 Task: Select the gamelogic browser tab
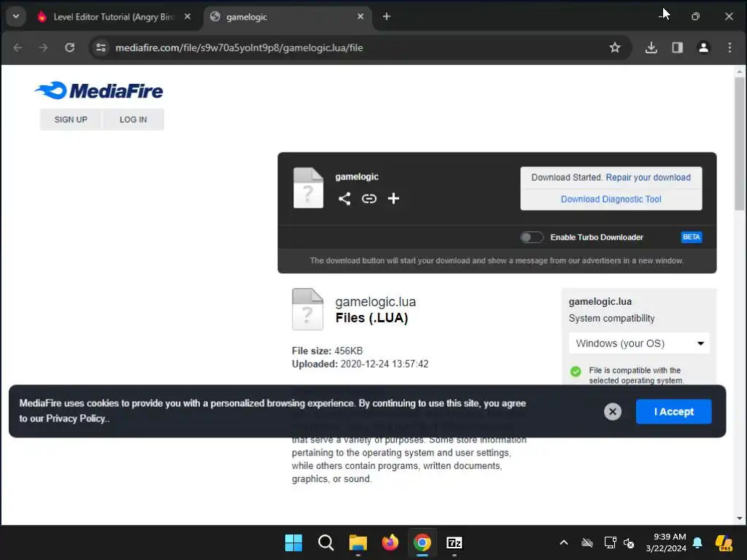pos(286,17)
